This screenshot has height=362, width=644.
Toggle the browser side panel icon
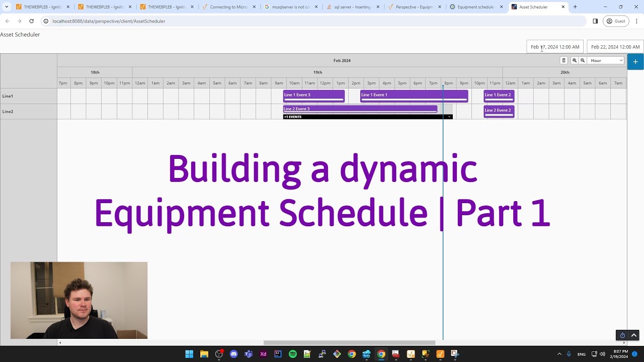coord(595,21)
